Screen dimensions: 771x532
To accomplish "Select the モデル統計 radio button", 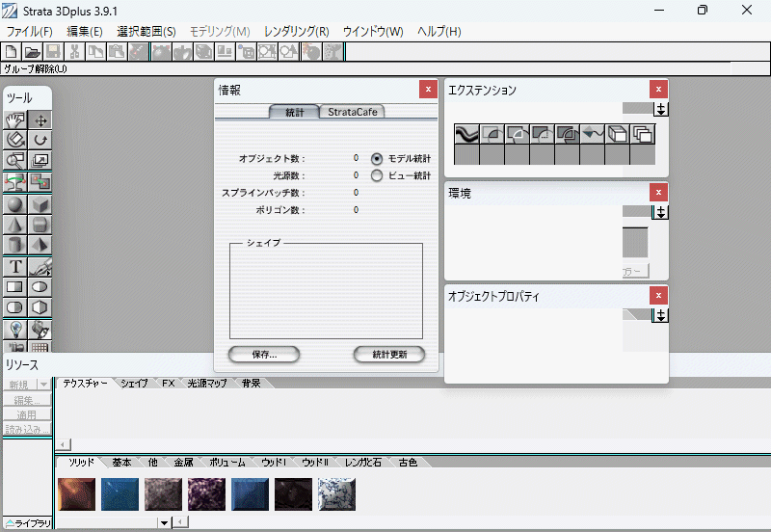I will point(377,159).
